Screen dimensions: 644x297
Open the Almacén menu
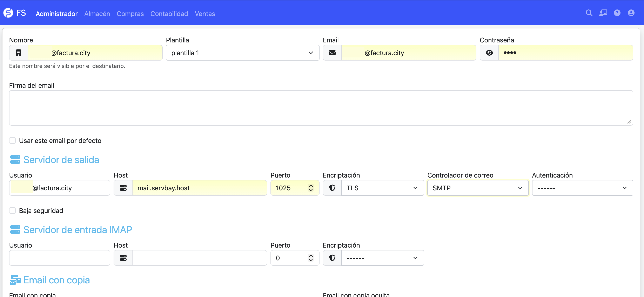[97, 13]
